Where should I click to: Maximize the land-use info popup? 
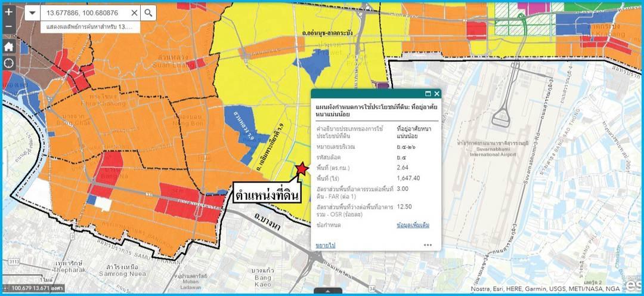coord(428,94)
